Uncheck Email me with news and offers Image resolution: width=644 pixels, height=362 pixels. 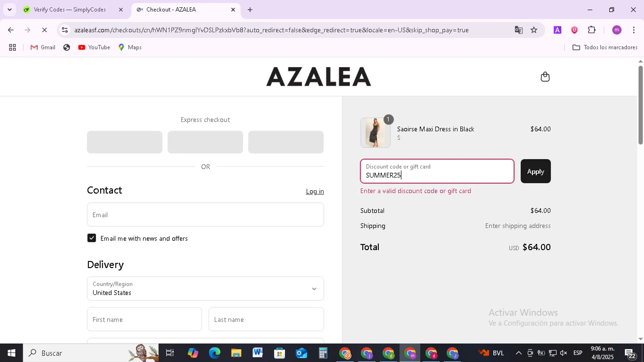(x=91, y=238)
